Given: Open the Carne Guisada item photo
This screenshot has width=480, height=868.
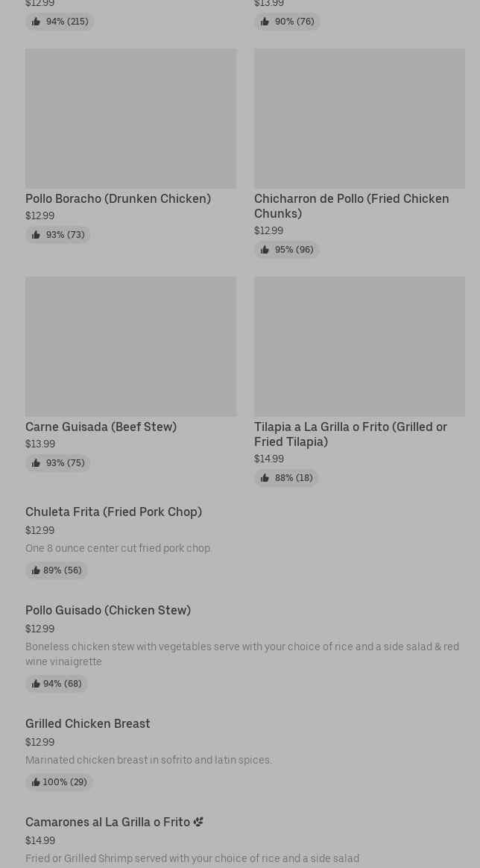Looking at the screenshot, I should [x=130, y=347].
